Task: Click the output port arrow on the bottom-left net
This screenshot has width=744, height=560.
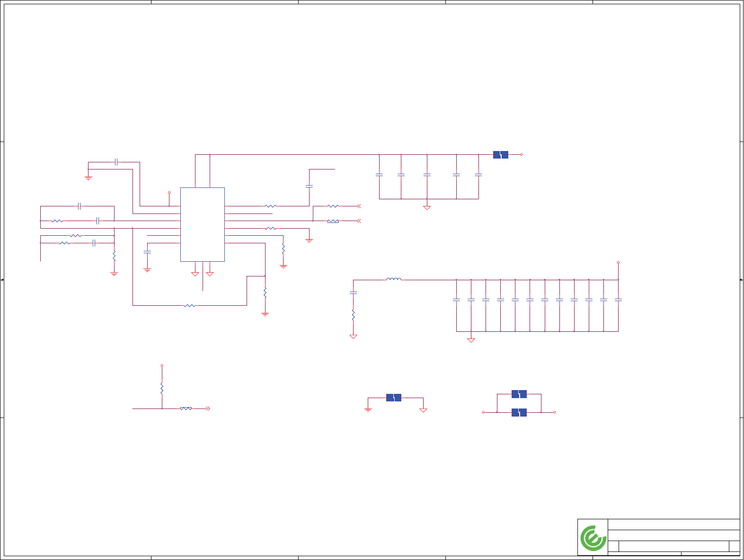Action: pyautogui.click(x=208, y=409)
